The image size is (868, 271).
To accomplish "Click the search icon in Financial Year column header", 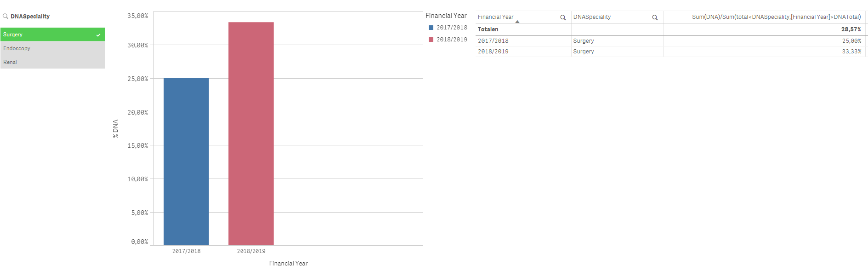I will point(563,17).
